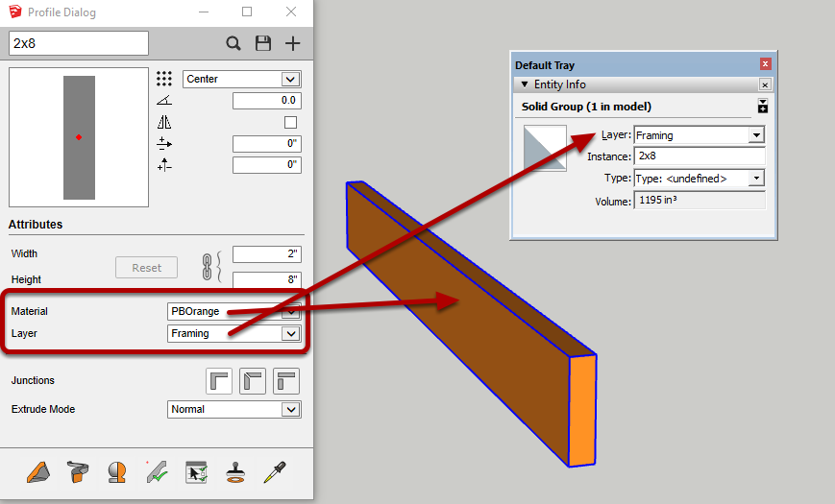This screenshot has height=504, width=835.
Task: Open the Extrude Mode Normal dropdown
Action: pos(234,409)
